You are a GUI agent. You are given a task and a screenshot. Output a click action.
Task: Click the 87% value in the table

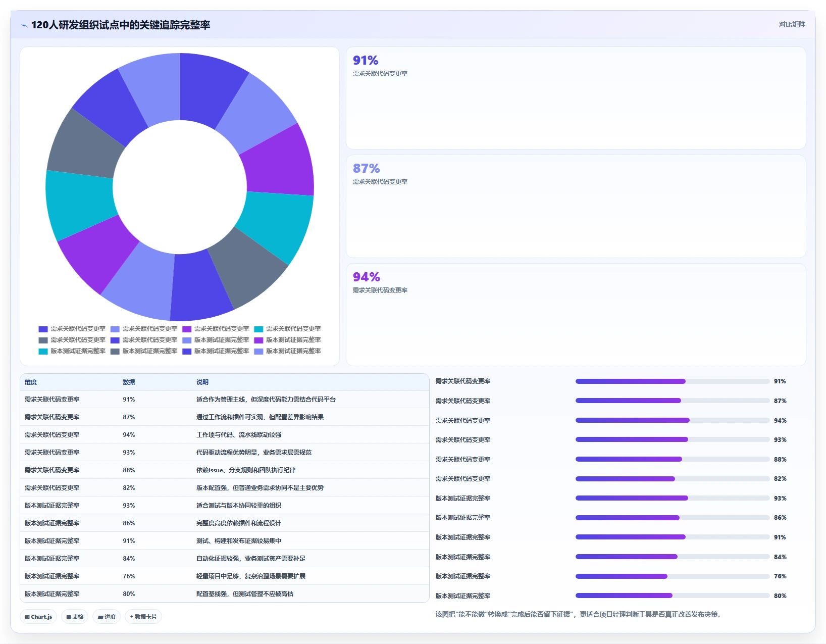point(129,417)
